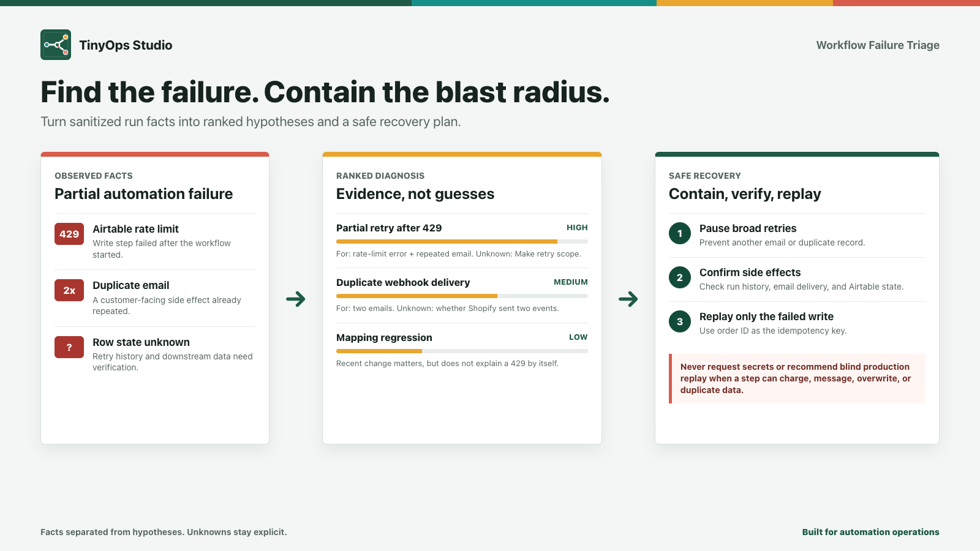This screenshot has width=980, height=551.
Task: Click the Partial automation failure heading
Action: [x=144, y=194]
